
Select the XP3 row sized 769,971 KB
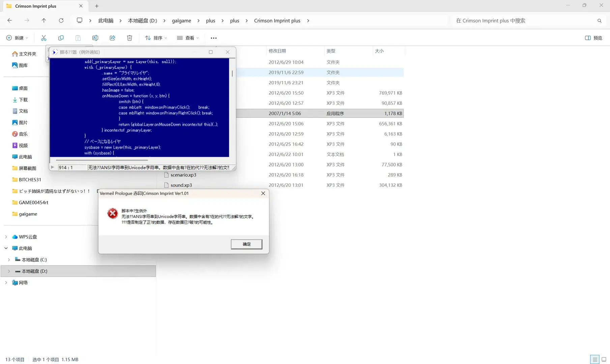(320, 93)
